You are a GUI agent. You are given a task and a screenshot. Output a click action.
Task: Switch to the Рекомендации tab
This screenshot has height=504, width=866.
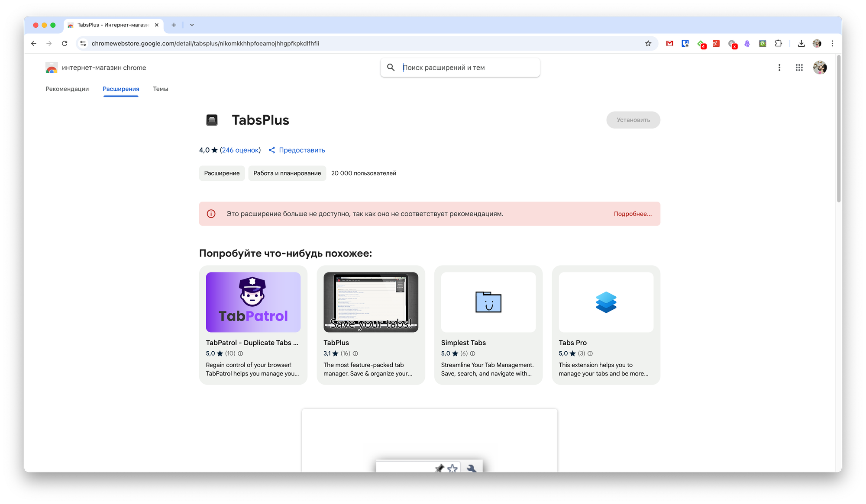(x=67, y=89)
